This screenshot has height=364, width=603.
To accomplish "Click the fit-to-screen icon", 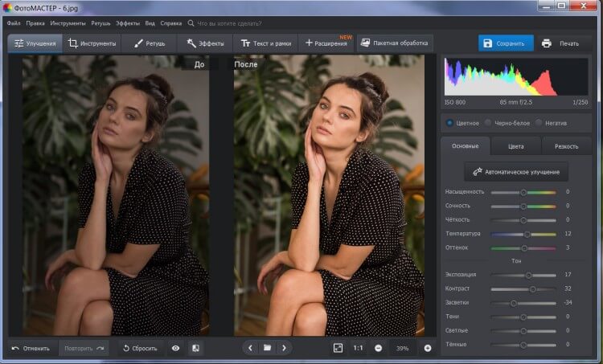I will tap(338, 348).
